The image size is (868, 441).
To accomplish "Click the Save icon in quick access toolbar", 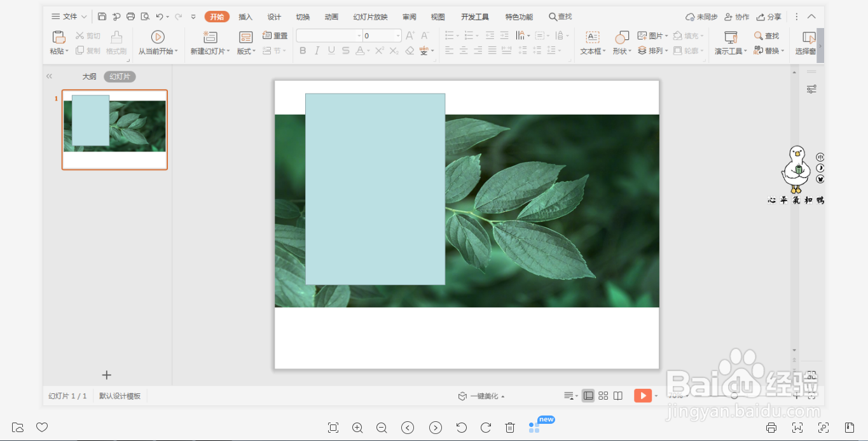I will pos(102,17).
